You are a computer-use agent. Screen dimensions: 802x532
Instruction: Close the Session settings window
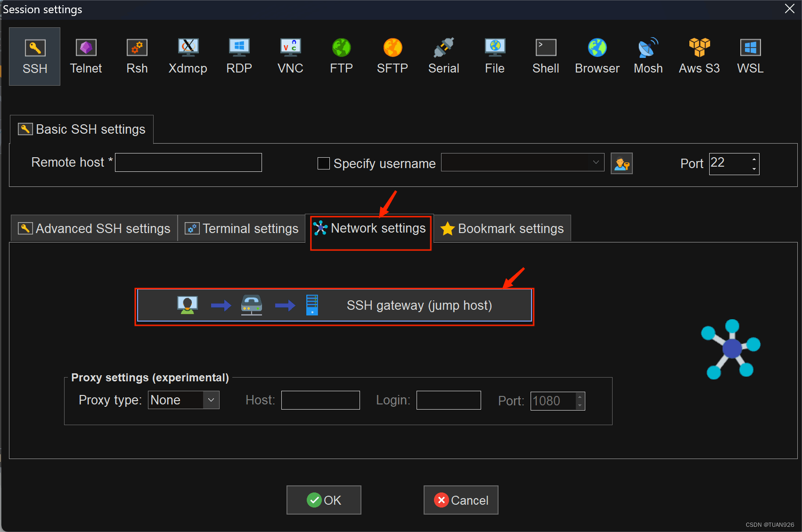pyautogui.click(x=790, y=8)
